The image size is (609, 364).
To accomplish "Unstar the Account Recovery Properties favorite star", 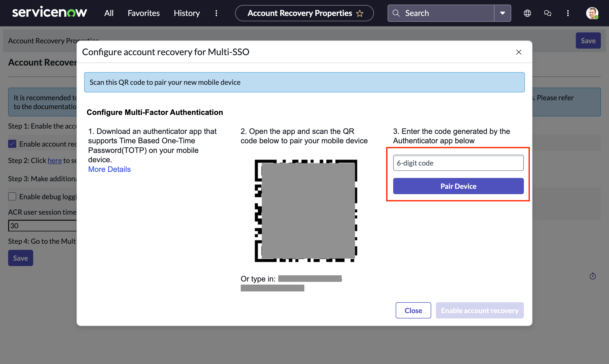I will click(x=360, y=13).
